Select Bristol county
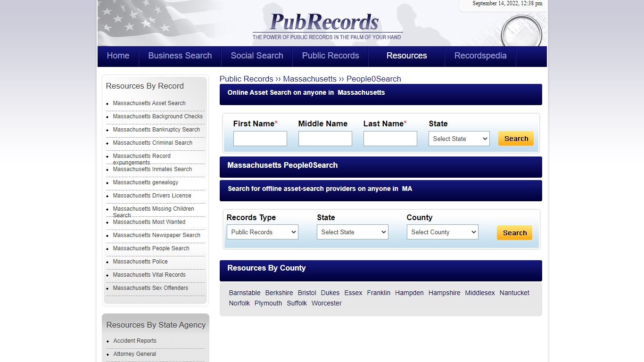The width and height of the screenshot is (644, 362). coord(307,293)
